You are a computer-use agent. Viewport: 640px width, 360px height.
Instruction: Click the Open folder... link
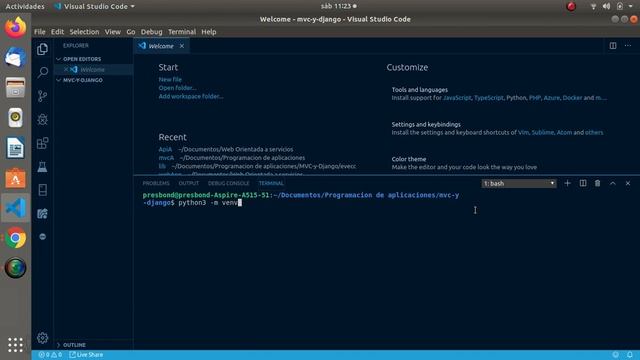177,88
